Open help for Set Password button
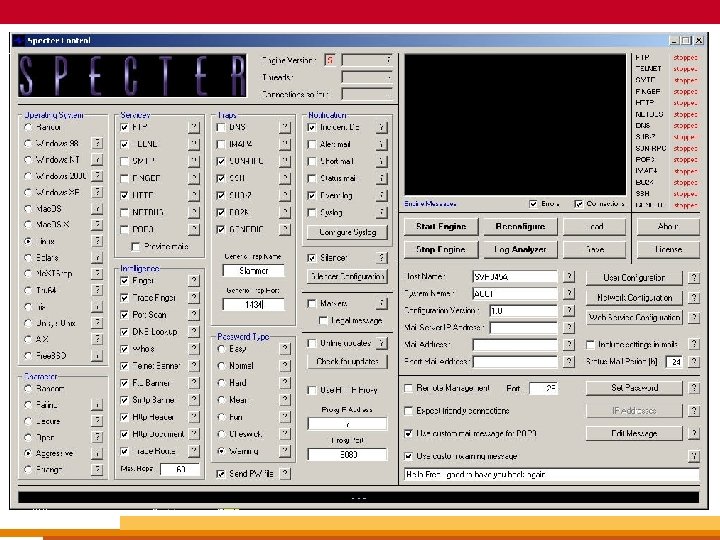720x540 pixels. [694, 388]
